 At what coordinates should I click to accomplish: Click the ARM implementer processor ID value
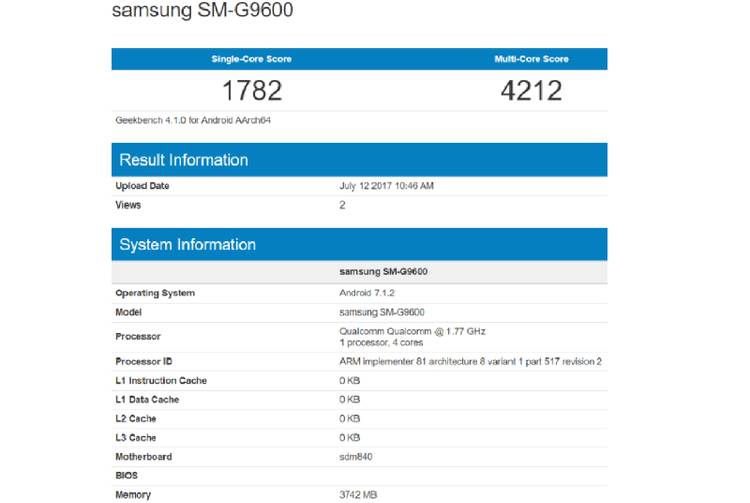(470, 361)
